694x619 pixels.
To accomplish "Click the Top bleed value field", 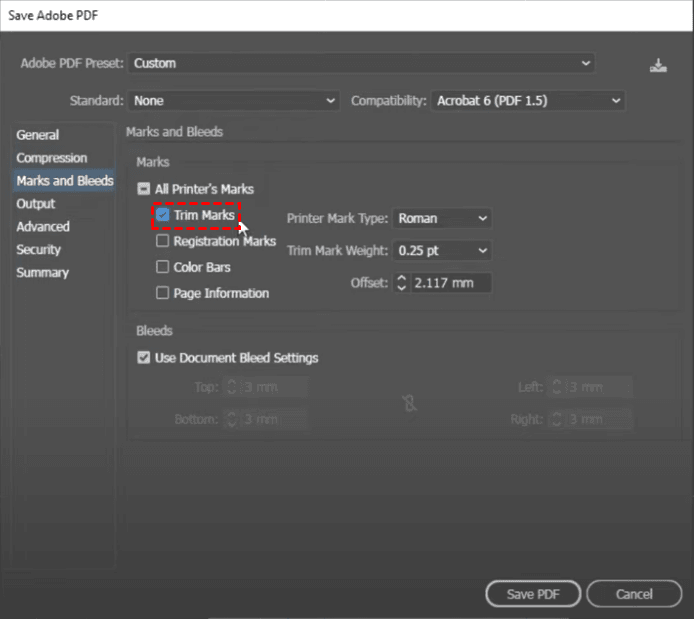I will pyautogui.click(x=274, y=387).
